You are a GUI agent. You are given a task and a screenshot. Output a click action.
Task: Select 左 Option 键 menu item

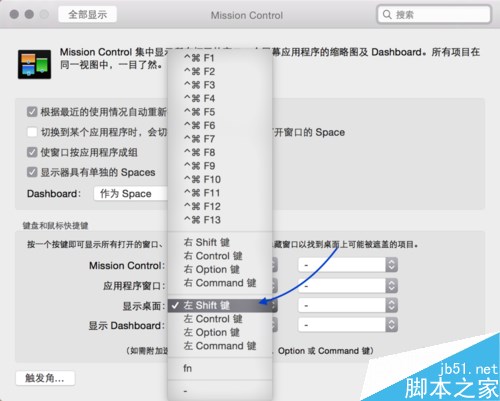click(220, 332)
